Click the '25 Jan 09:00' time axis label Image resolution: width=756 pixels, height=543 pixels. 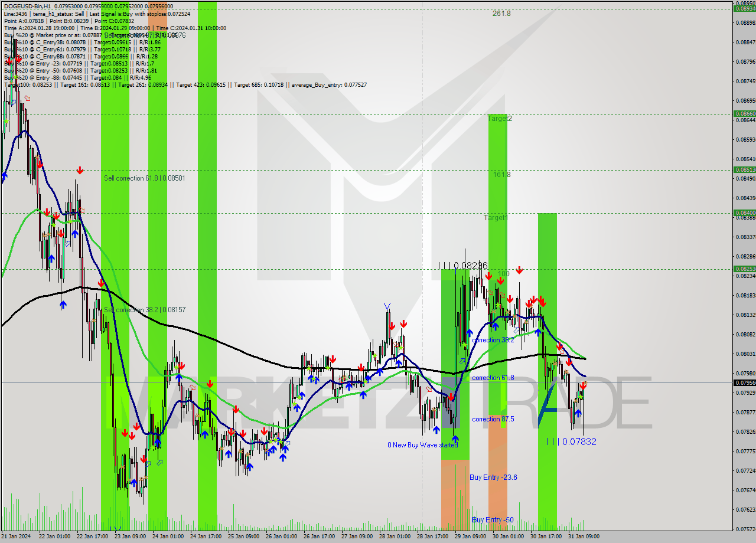pyautogui.click(x=243, y=537)
